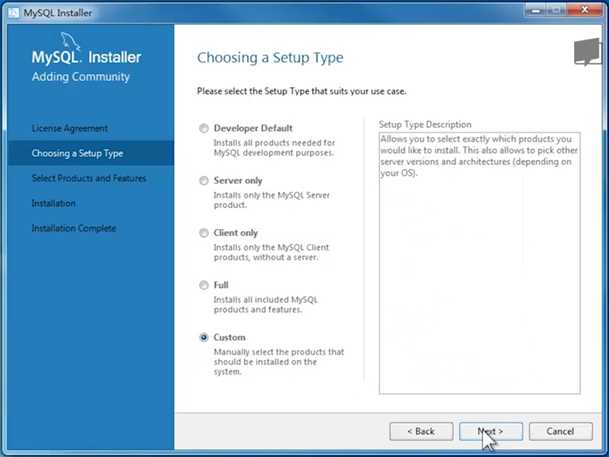Close the MySQL Installer window
Screen dimensions: 609x457
585,10
